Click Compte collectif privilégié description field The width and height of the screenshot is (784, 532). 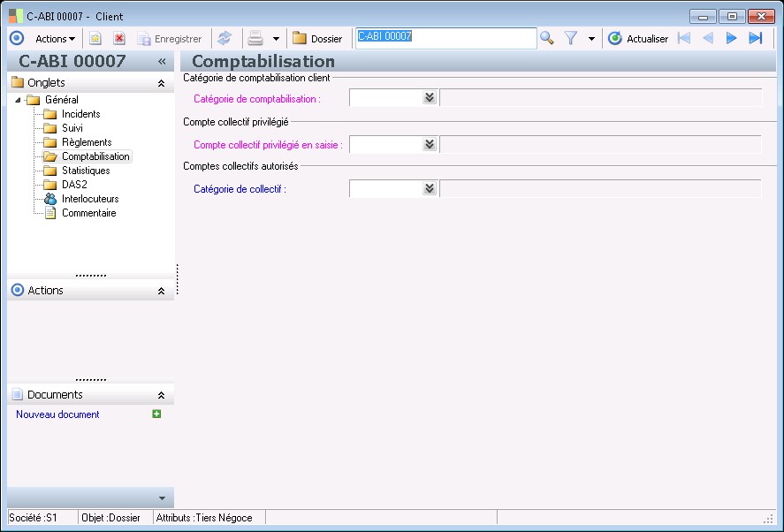coord(600,145)
